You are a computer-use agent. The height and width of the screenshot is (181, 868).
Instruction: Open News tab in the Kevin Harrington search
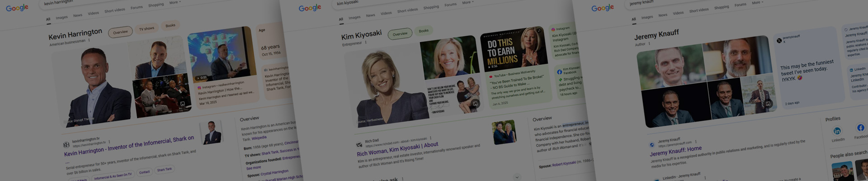click(78, 15)
